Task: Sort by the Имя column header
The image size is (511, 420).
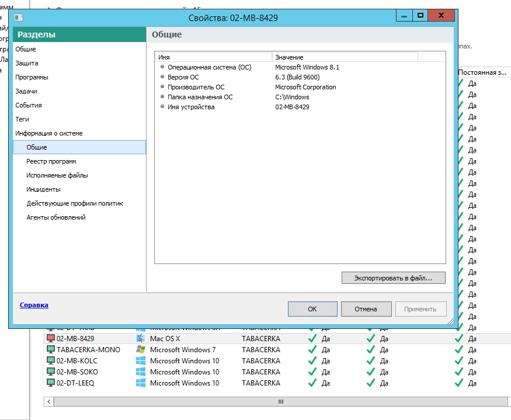Action: (x=214, y=57)
